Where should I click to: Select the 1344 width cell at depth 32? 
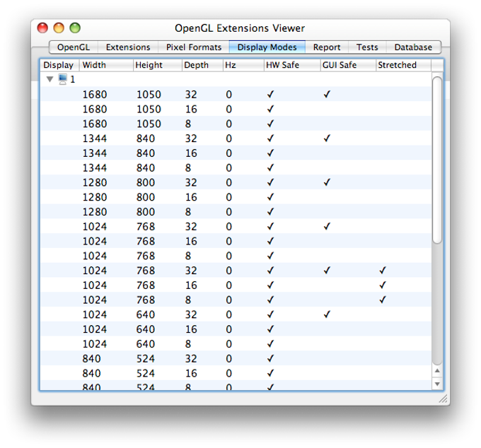95,138
